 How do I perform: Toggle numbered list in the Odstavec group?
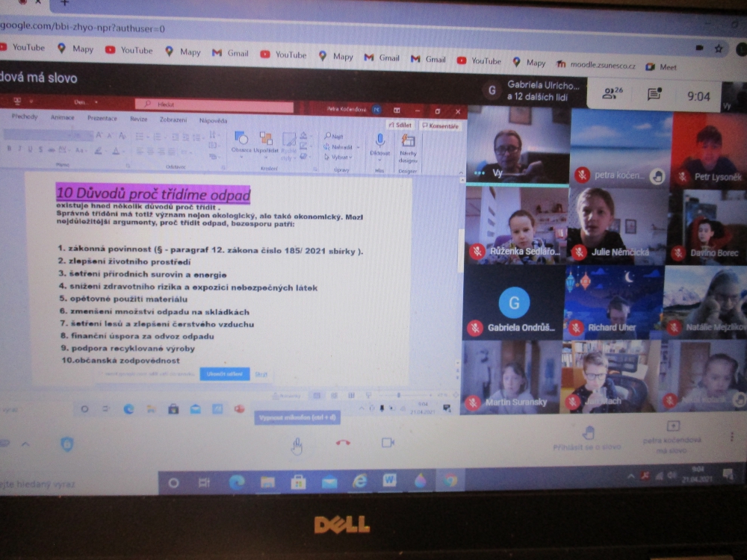[157, 137]
